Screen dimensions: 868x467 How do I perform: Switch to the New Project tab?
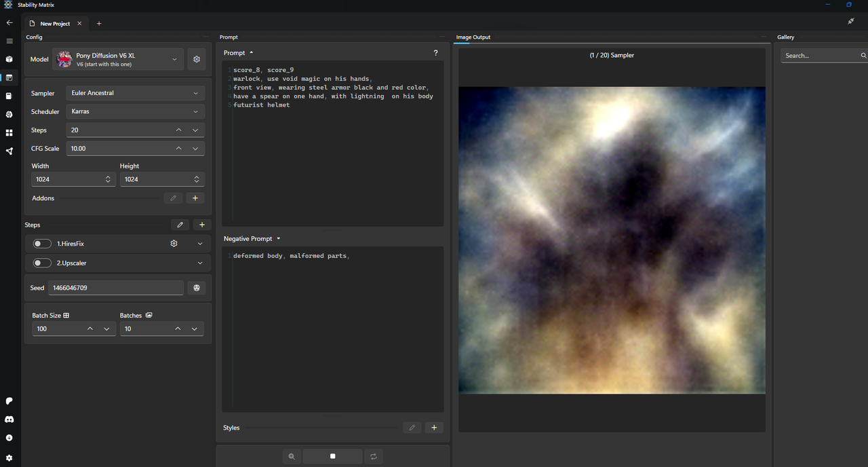point(55,24)
